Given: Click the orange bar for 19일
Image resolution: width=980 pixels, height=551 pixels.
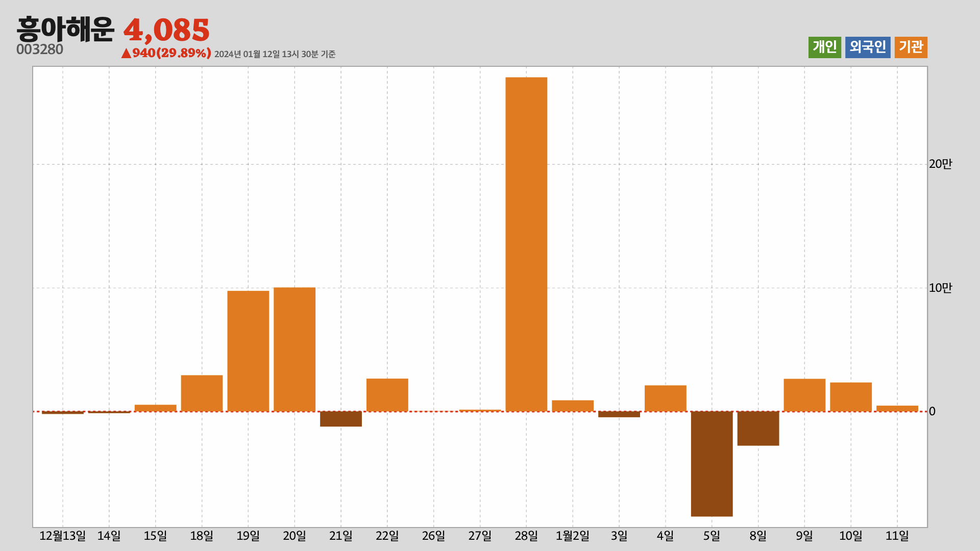Looking at the screenshot, I should (x=248, y=351).
